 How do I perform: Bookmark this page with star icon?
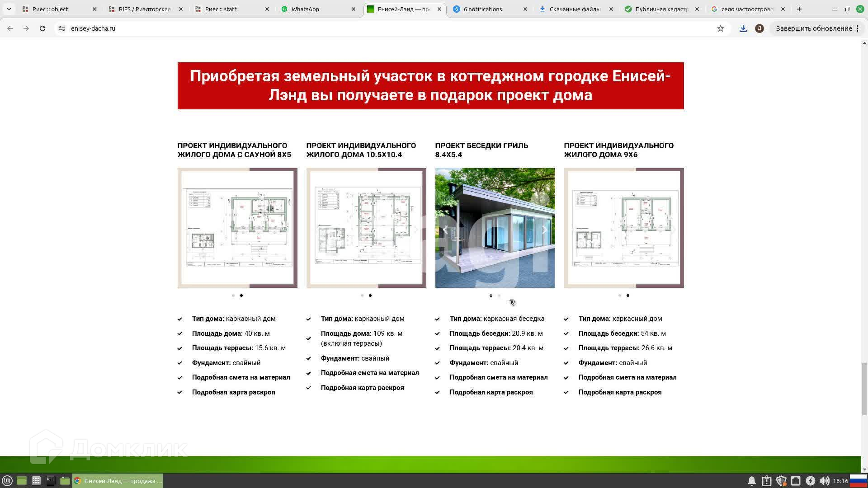720,28
